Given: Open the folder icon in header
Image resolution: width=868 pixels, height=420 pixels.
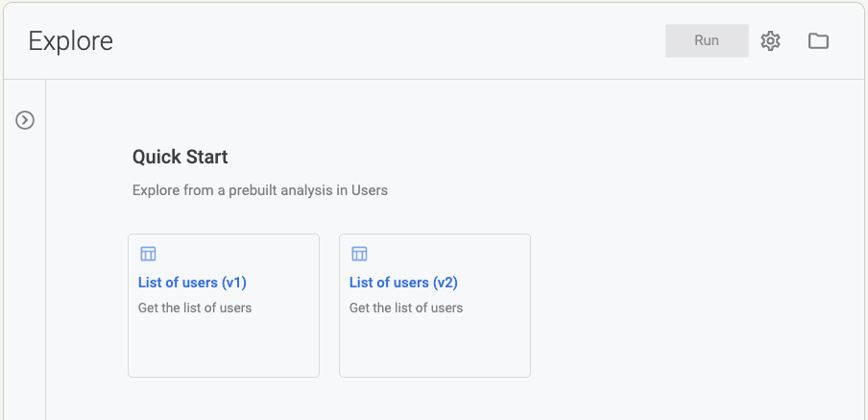Looking at the screenshot, I should pyautogui.click(x=818, y=41).
